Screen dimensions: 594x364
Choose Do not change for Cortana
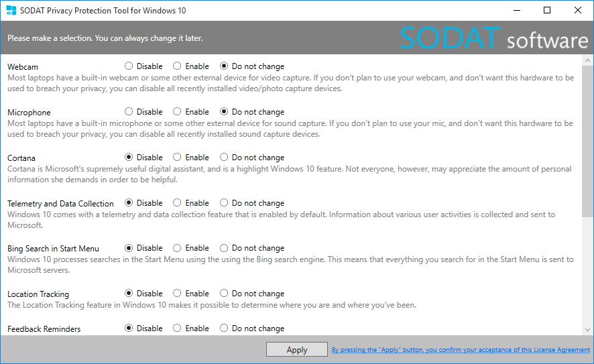[x=252, y=157]
